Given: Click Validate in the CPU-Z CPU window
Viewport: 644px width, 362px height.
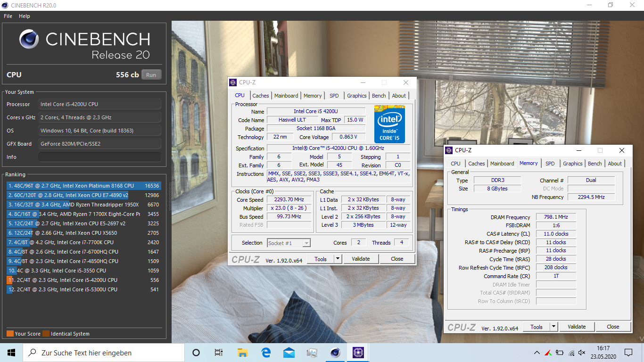Looking at the screenshot, I should 361,259.
